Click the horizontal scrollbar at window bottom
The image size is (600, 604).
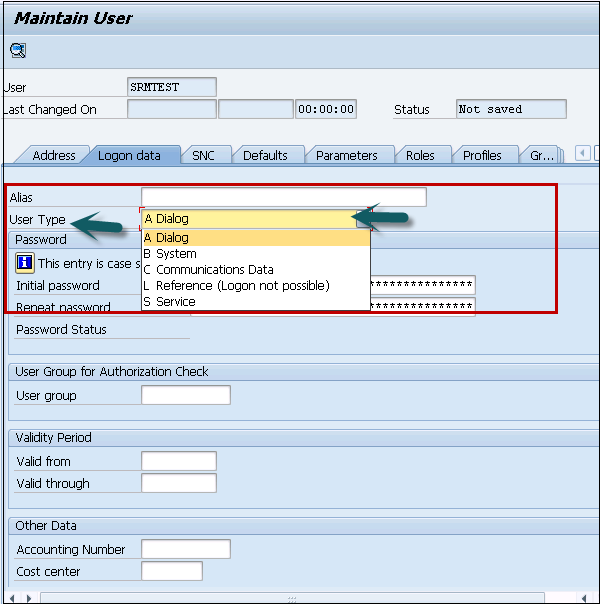click(x=292, y=598)
